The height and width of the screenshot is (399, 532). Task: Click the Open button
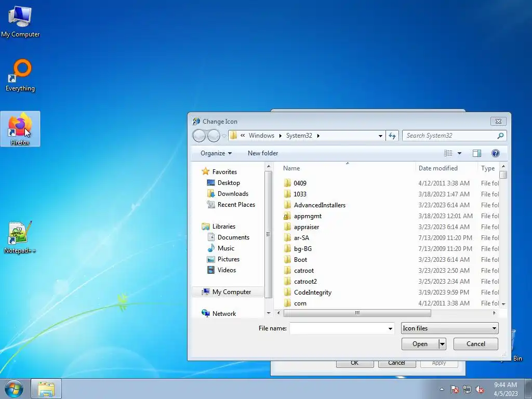coord(420,344)
